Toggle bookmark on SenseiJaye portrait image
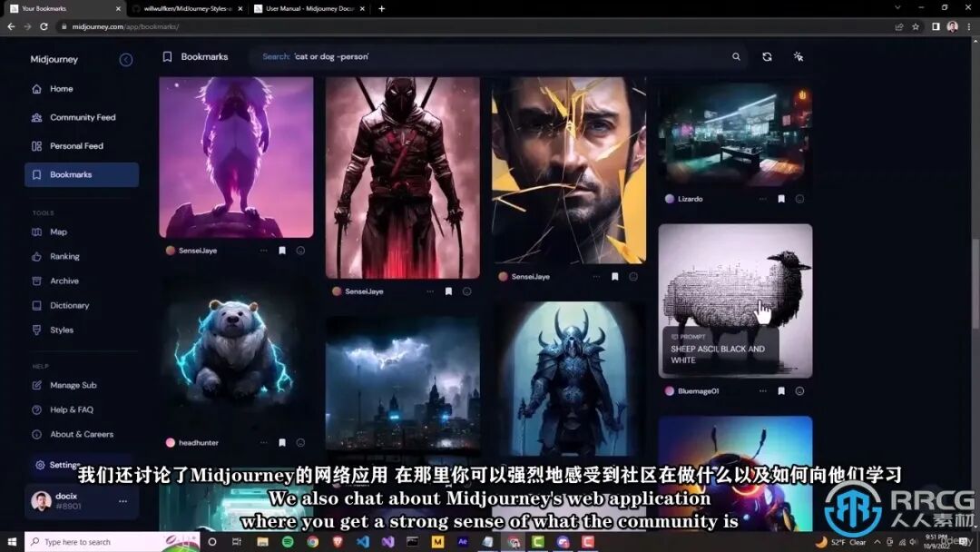The height and width of the screenshot is (552, 980). tap(615, 276)
